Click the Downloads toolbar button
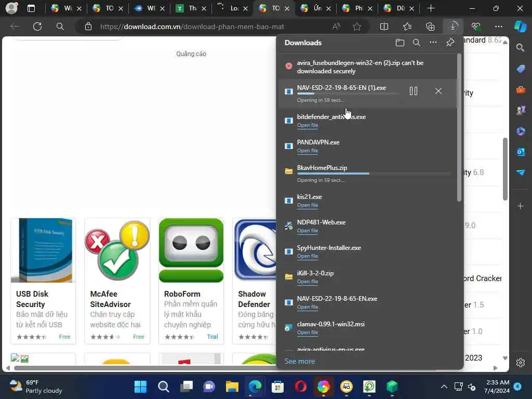This screenshot has width=532, height=399. (x=453, y=26)
